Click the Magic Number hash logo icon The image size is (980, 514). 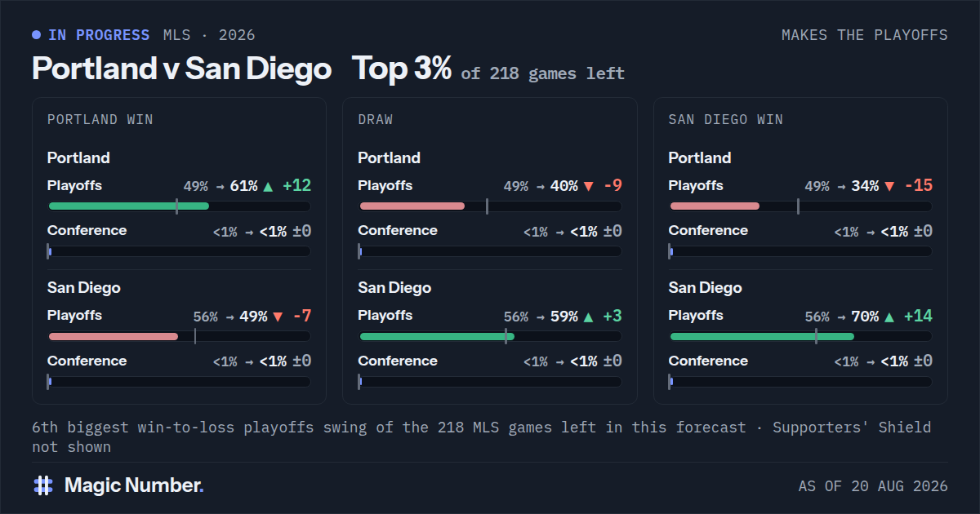coord(43,485)
